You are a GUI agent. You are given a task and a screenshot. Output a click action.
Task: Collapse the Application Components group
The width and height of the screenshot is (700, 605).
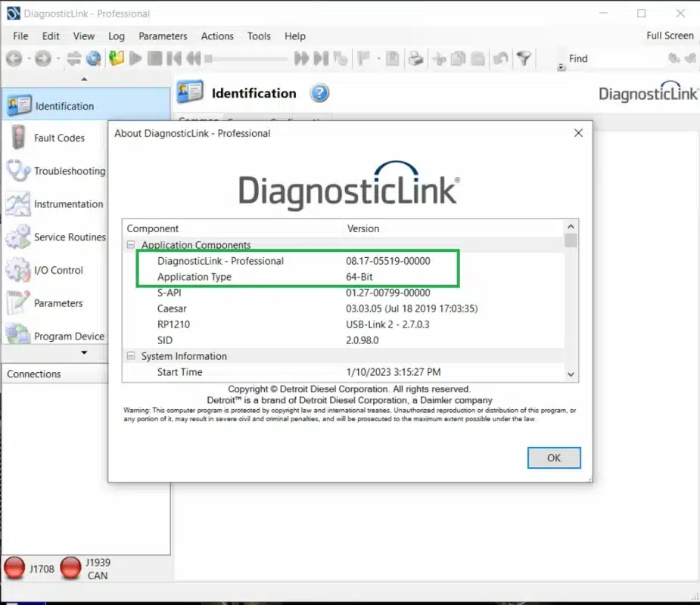(x=131, y=244)
